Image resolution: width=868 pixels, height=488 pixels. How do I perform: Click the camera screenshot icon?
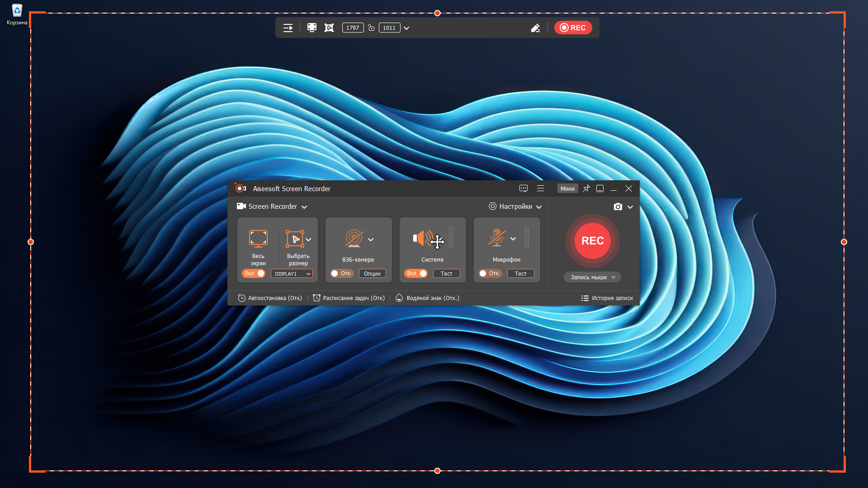[x=618, y=206]
